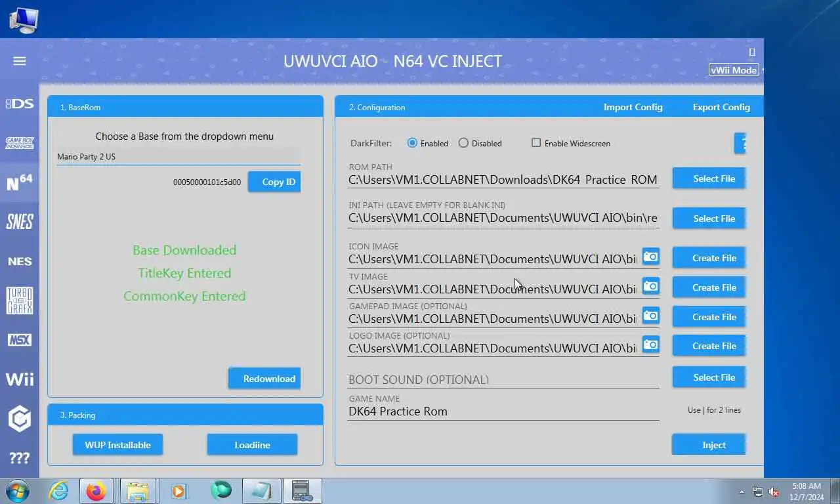The height and width of the screenshot is (504, 840).
Task: Open the ??? sidebar entry
Action: [x=20, y=458]
